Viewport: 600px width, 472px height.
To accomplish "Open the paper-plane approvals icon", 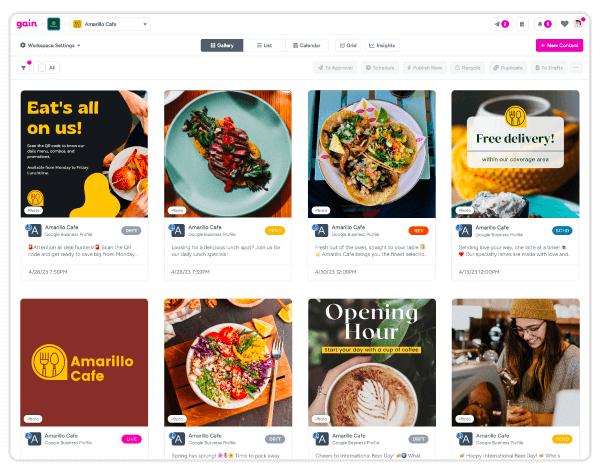I will pyautogui.click(x=501, y=24).
